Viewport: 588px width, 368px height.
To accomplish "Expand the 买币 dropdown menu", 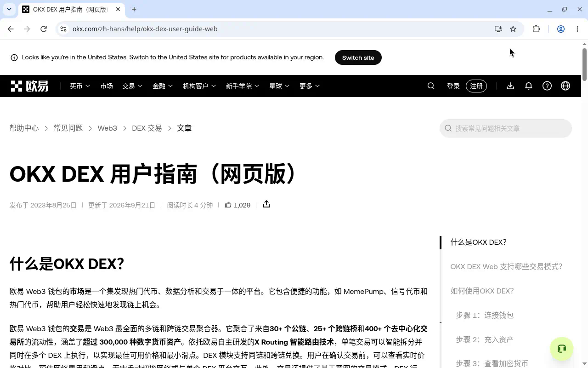I will 80,86.
